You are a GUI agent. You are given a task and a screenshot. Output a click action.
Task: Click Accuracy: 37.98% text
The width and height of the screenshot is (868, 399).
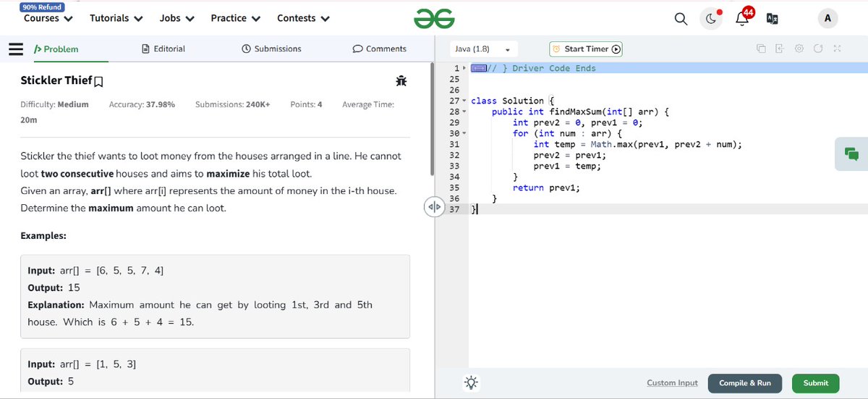[x=142, y=104]
